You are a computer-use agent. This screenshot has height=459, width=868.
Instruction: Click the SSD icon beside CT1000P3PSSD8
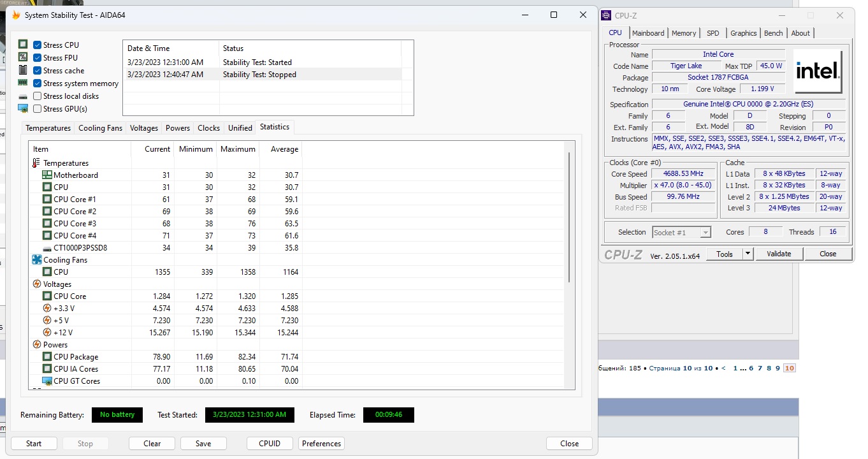click(x=47, y=248)
